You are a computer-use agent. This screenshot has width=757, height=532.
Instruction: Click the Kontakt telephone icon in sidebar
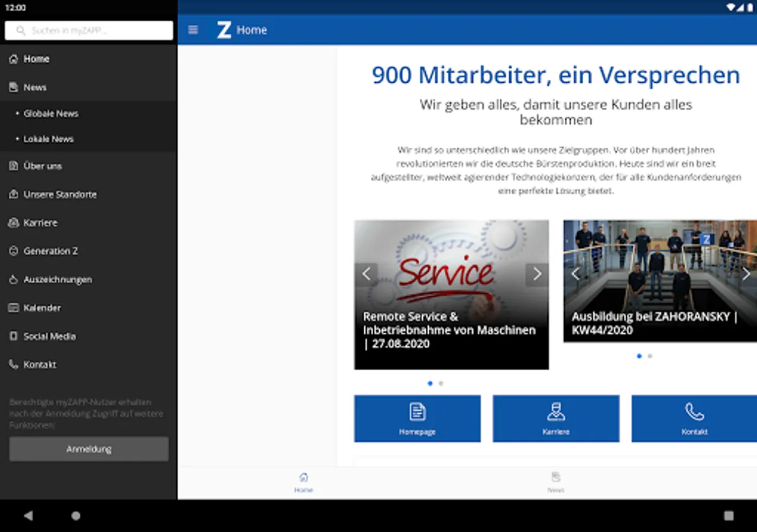[14, 365]
